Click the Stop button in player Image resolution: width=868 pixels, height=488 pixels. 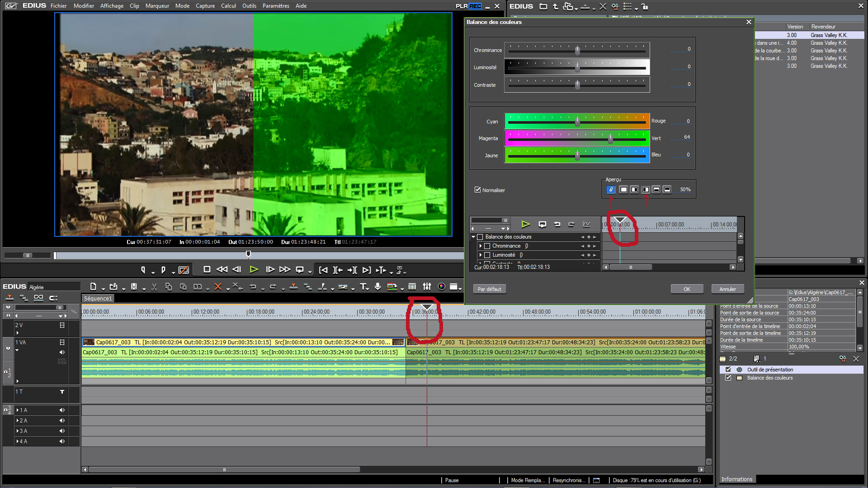(x=207, y=269)
